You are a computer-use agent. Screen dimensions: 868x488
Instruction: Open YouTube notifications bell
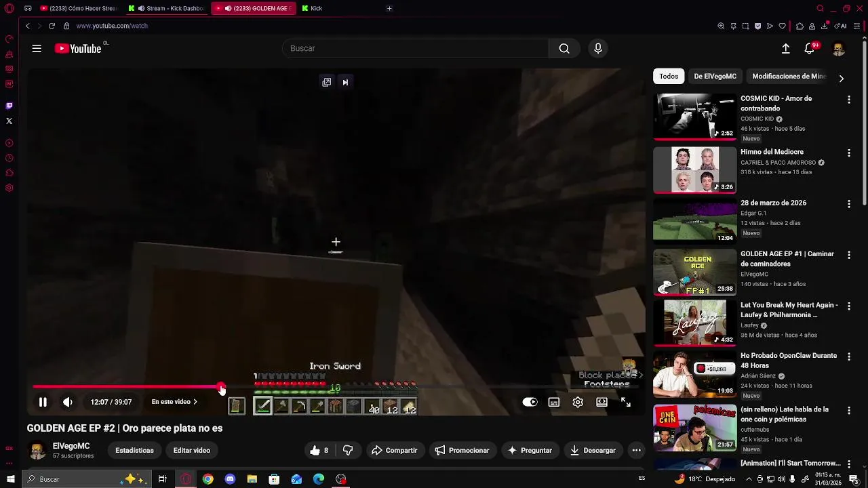809,48
